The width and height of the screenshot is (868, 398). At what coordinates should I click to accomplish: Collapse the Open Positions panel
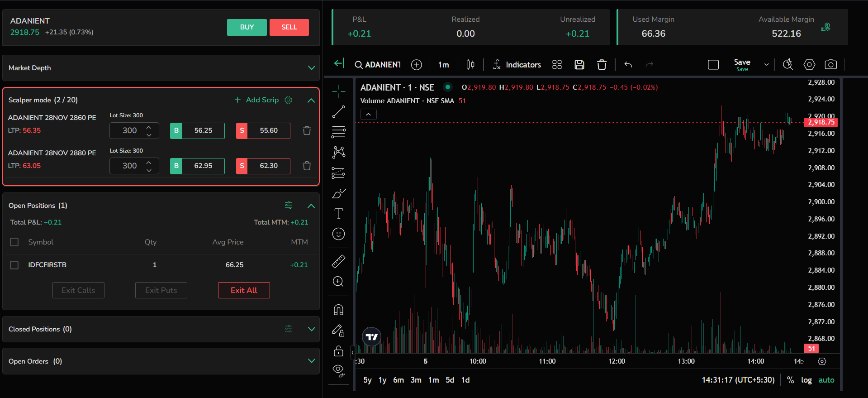(x=311, y=206)
